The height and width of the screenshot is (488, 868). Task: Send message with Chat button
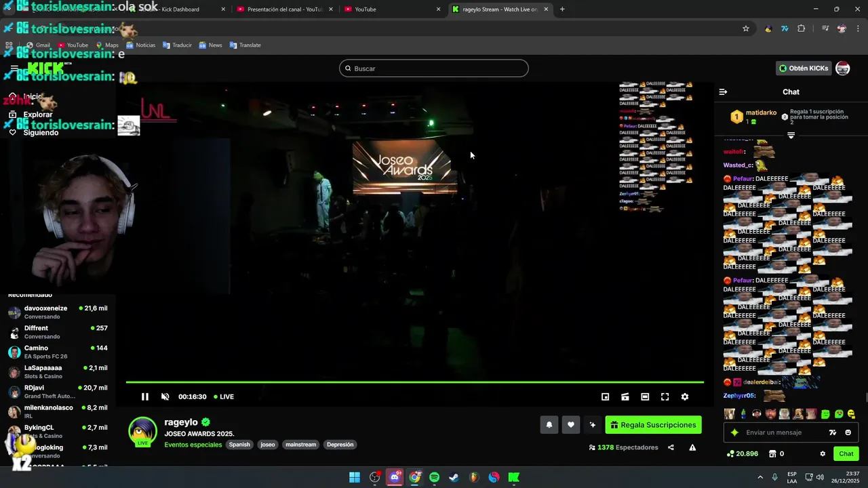tap(846, 453)
